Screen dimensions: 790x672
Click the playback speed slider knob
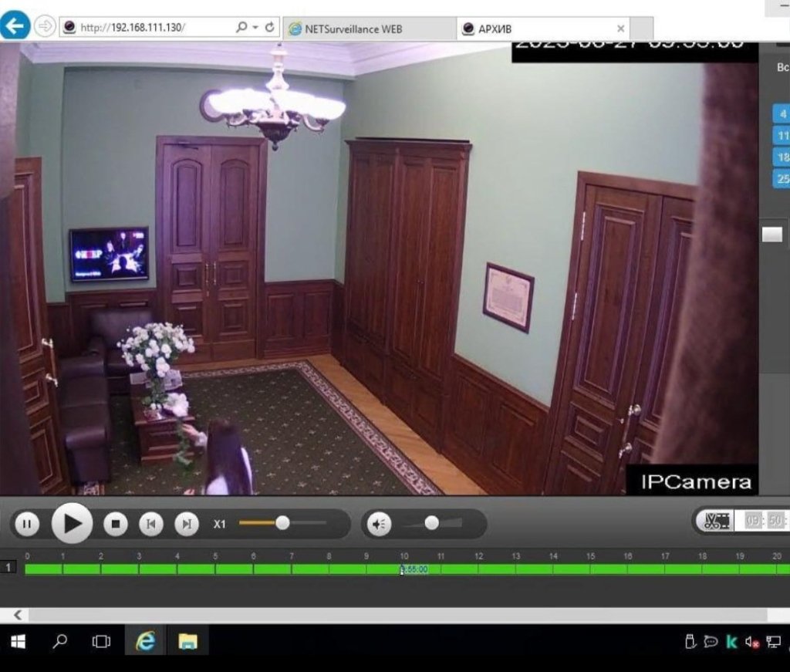click(282, 523)
